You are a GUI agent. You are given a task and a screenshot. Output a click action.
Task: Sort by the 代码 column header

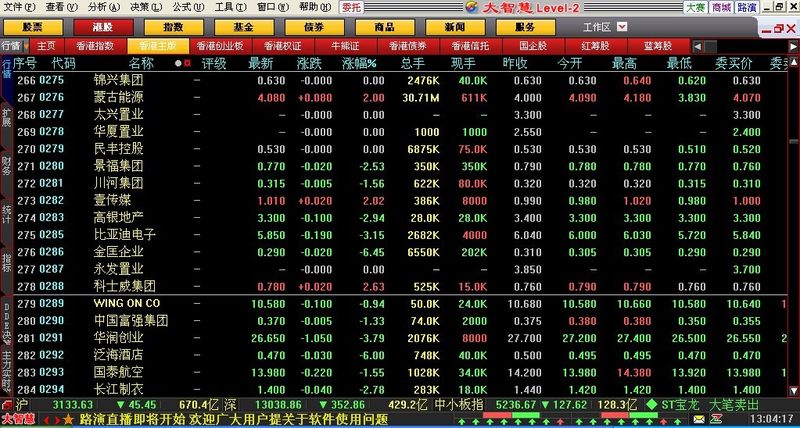(64, 64)
